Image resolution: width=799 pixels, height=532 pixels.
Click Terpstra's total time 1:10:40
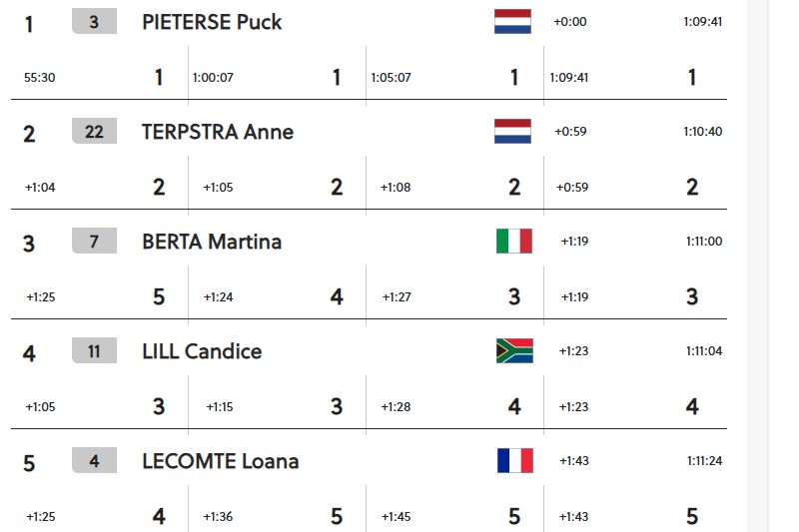click(x=702, y=132)
